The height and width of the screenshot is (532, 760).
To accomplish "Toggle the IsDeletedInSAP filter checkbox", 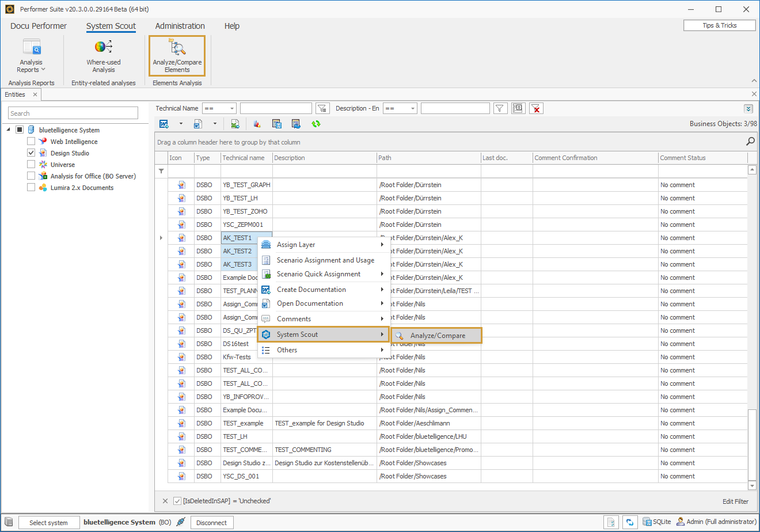I will (178, 501).
